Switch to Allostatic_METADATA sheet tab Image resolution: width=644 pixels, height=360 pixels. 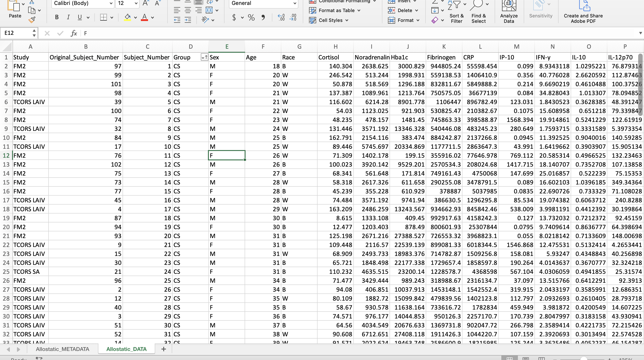[x=63, y=349]
